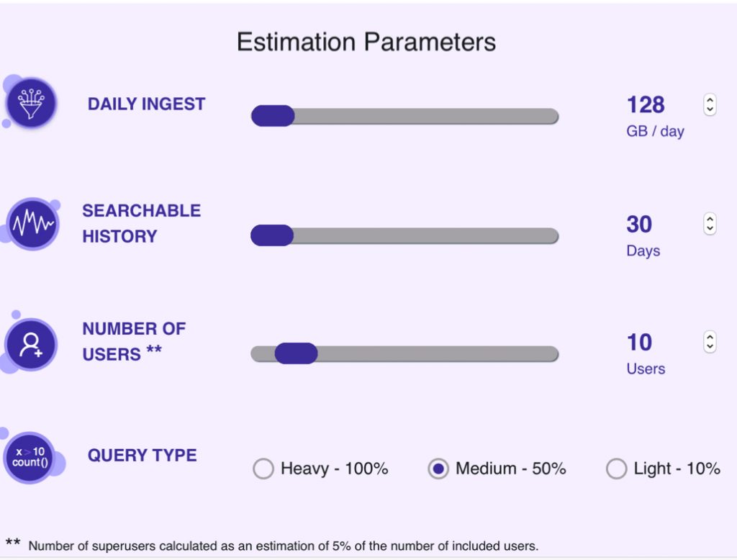The width and height of the screenshot is (737, 560).
Task: Increase Searchable History days with the stepper
Action: (708, 220)
